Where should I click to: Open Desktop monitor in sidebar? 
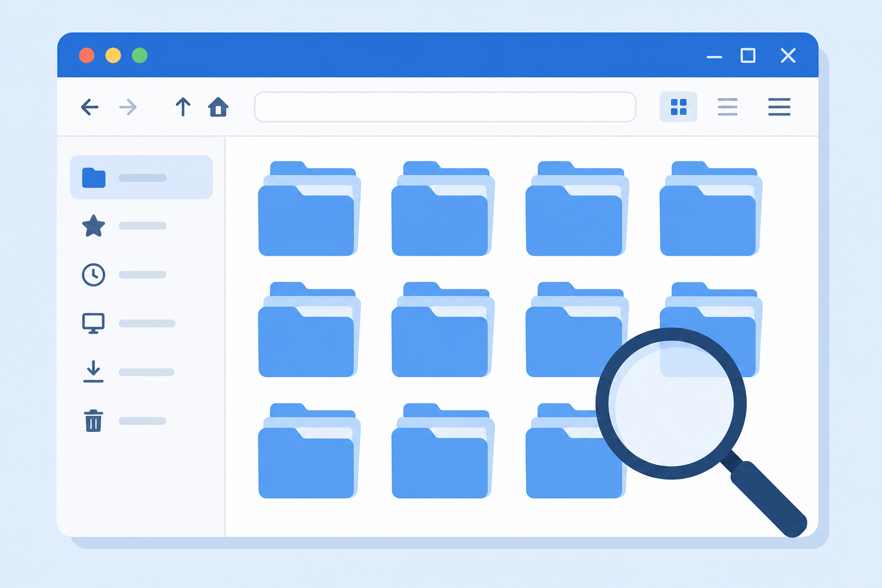click(x=94, y=323)
